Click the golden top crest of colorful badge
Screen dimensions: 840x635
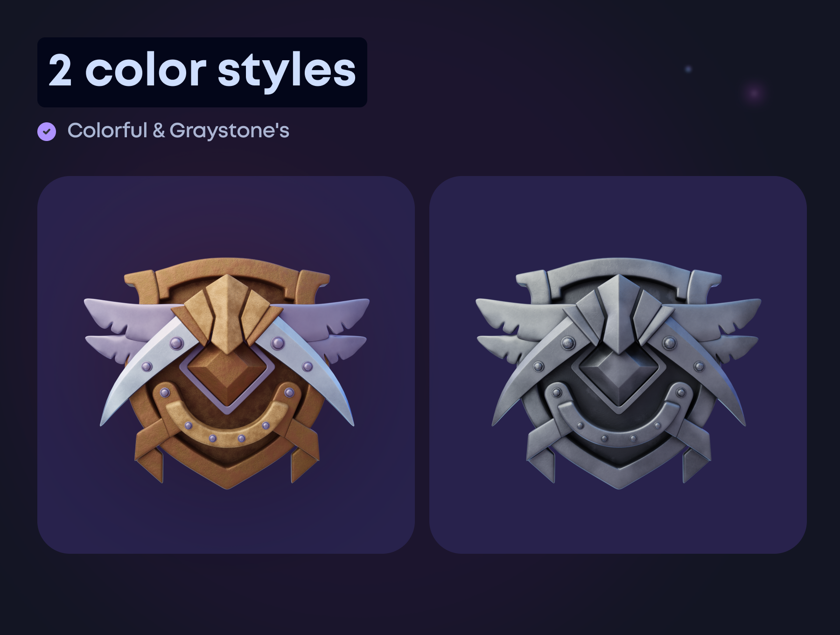(227, 314)
